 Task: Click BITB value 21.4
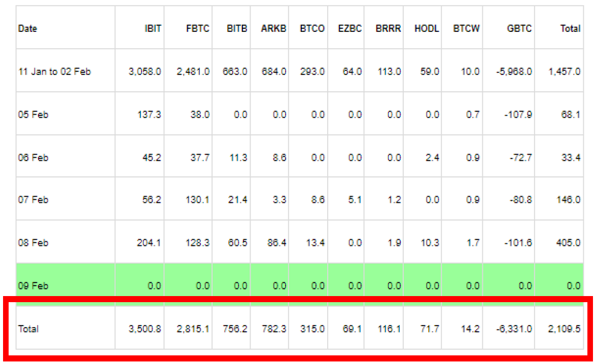(238, 200)
